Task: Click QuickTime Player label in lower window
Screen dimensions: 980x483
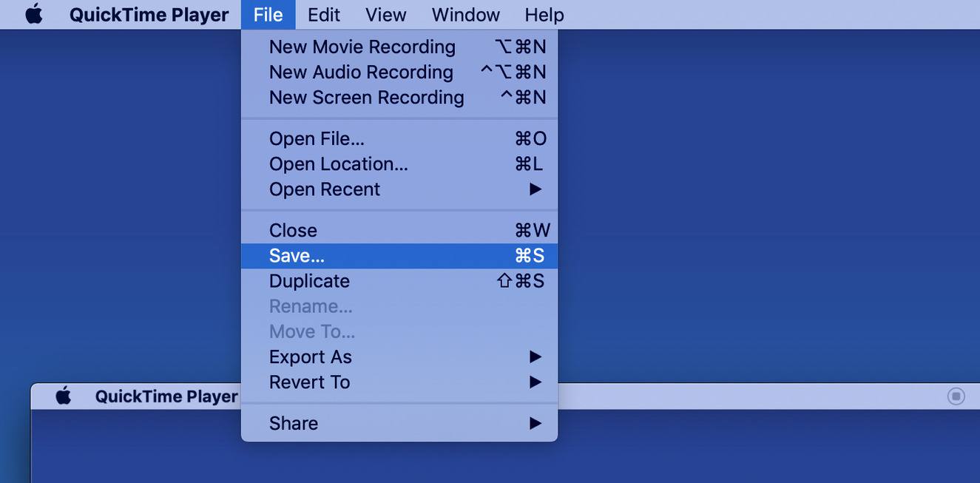Action: coord(166,396)
